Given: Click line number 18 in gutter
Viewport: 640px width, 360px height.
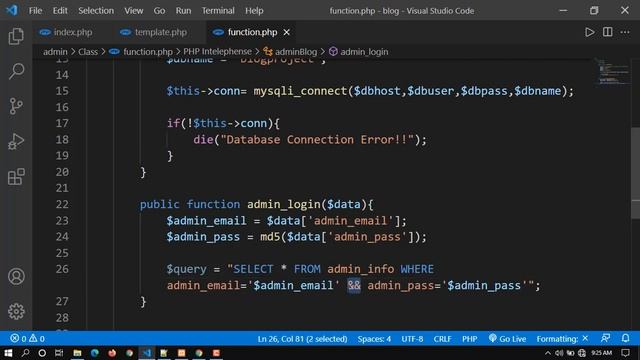Looking at the screenshot, I should [62, 140].
